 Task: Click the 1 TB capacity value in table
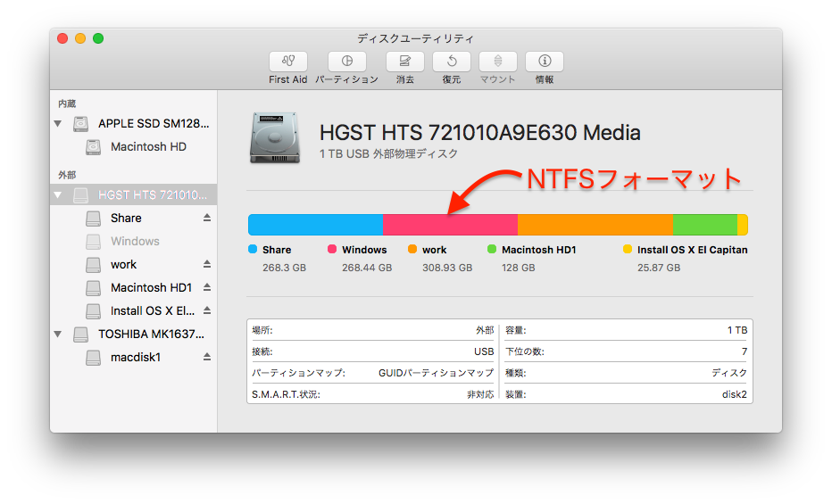click(x=737, y=330)
